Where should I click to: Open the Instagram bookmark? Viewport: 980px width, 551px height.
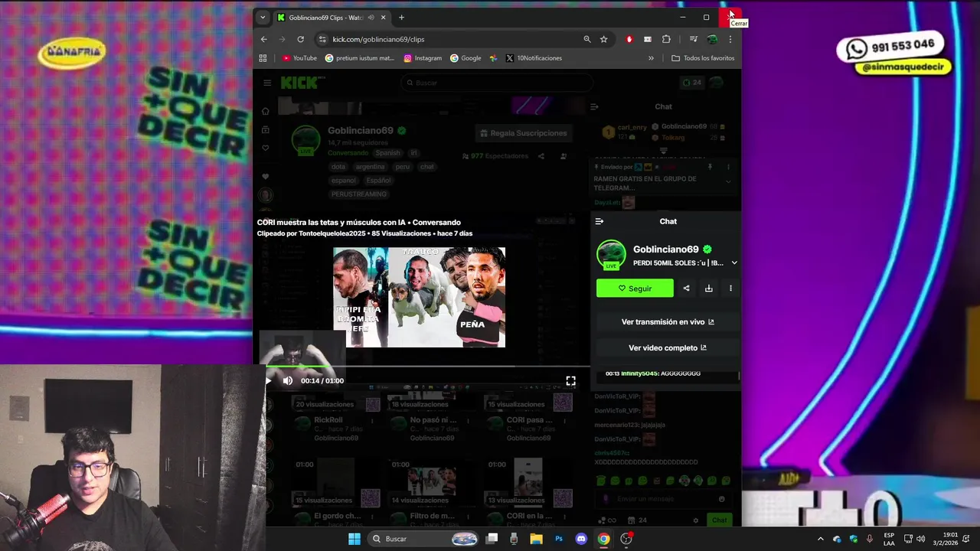[423, 58]
